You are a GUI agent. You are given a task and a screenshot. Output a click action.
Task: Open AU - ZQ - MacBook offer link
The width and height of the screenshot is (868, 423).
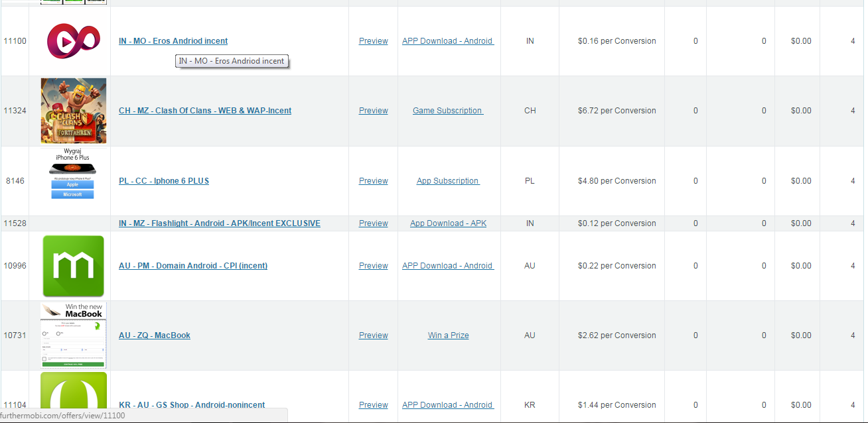click(x=154, y=335)
